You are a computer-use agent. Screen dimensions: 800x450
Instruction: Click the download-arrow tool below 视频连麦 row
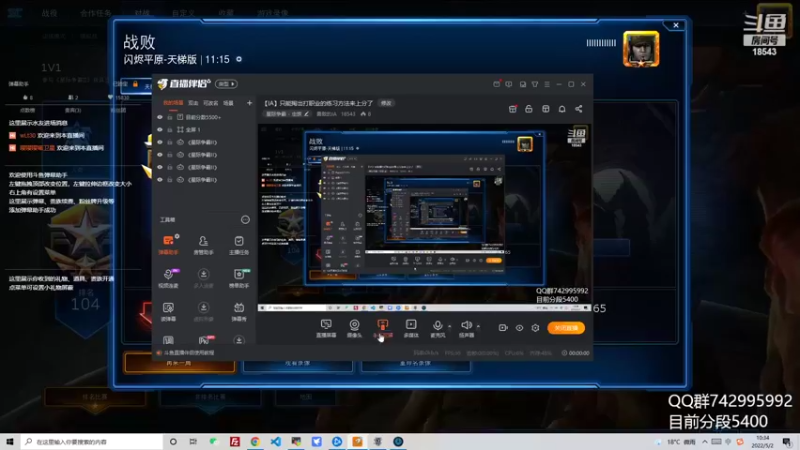point(203,311)
